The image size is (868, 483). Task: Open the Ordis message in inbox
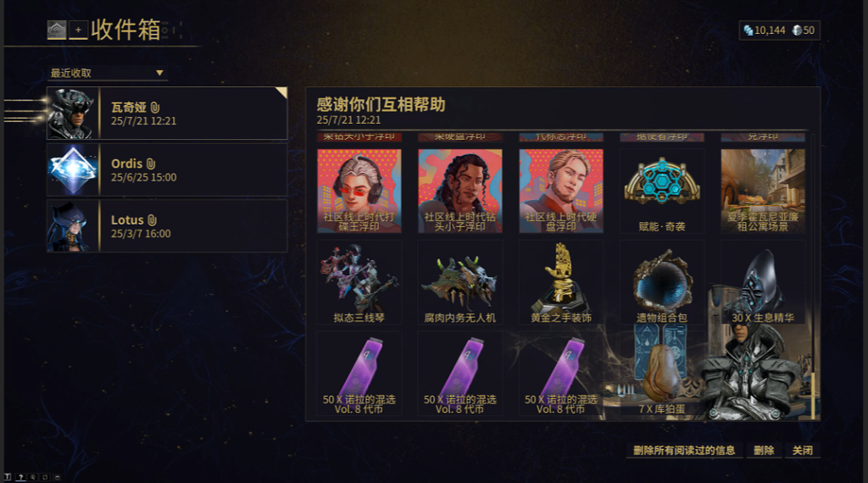coord(167,169)
